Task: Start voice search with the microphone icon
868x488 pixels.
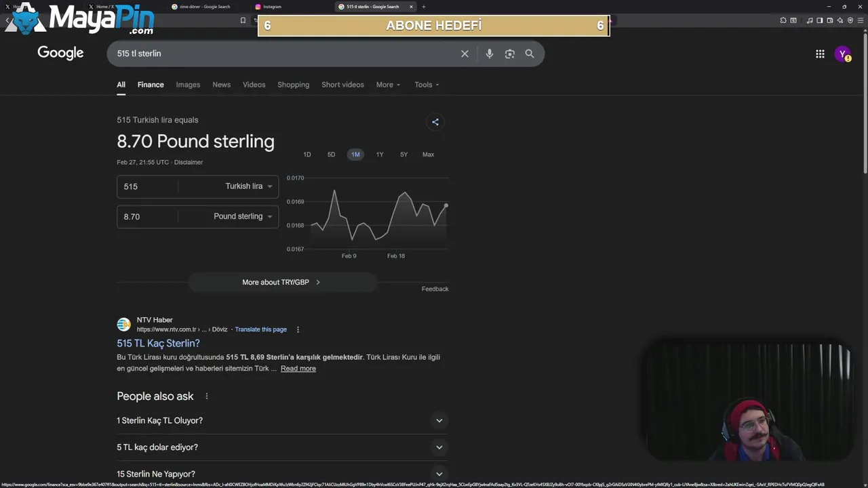Action: [489, 54]
